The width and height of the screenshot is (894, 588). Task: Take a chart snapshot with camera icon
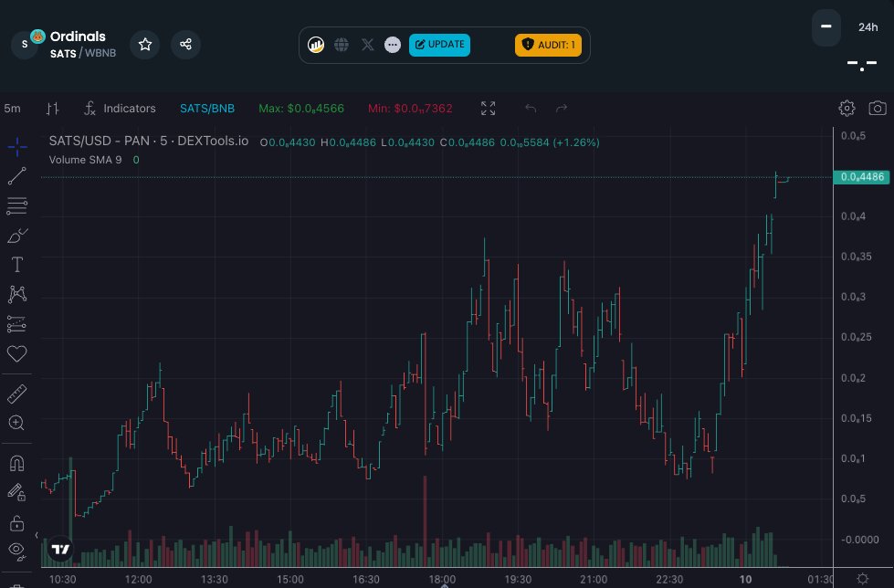coord(877,109)
